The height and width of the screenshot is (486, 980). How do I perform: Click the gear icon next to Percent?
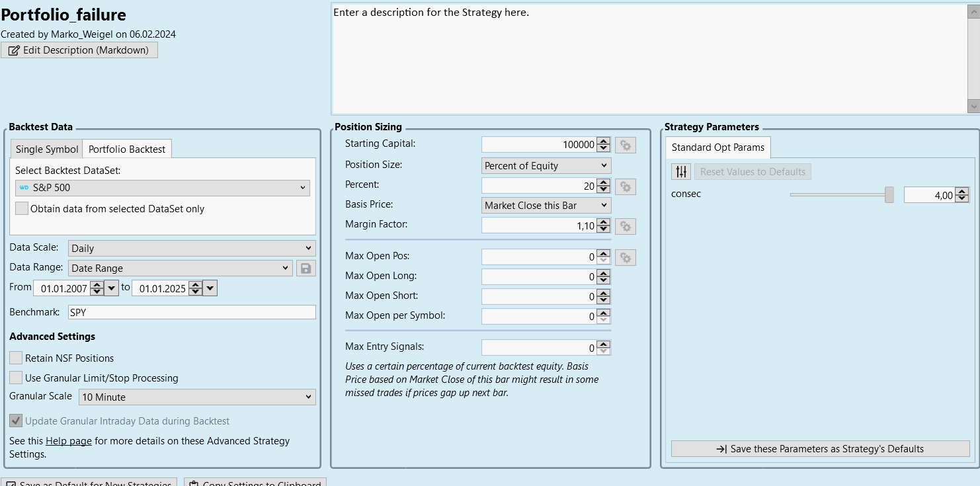[625, 186]
